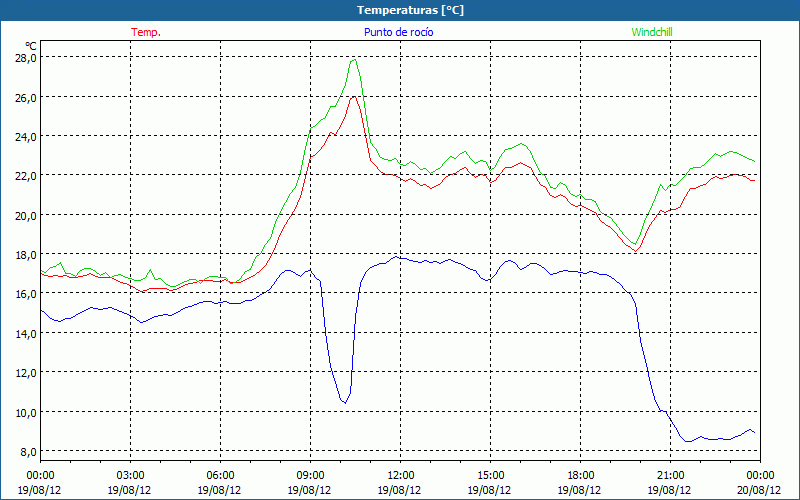This screenshot has width=800, height=500.
Task: Click the green windchill curve peak near 28
Action: [354, 60]
